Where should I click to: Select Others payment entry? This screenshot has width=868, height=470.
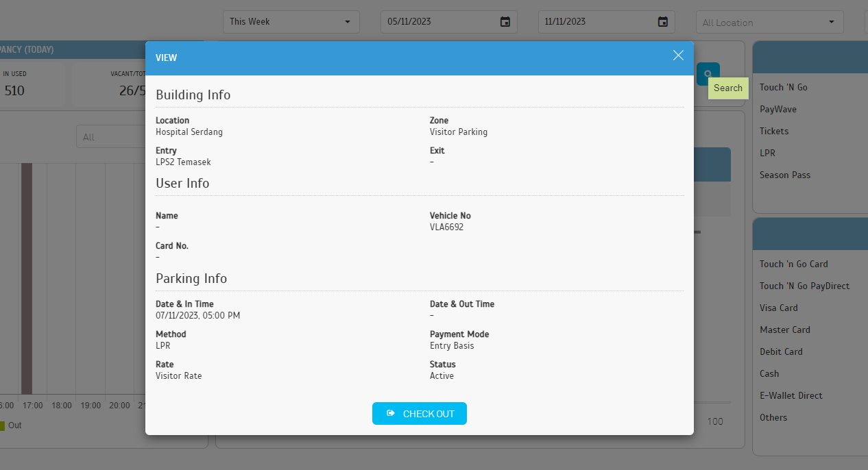773,417
